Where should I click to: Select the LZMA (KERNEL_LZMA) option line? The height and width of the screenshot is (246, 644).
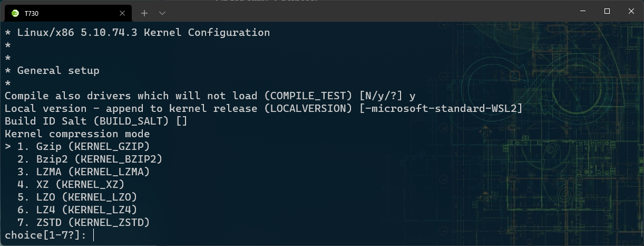(83, 172)
